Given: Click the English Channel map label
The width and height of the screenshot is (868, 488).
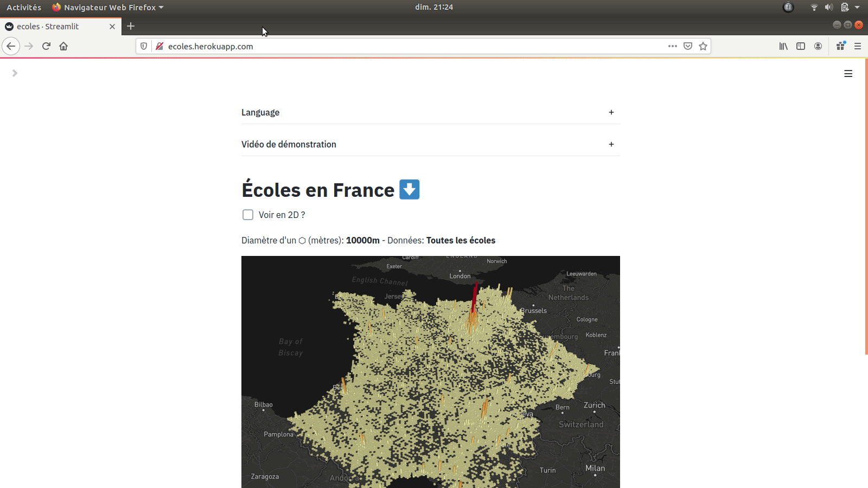Looking at the screenshot, I should pos(380,281).
